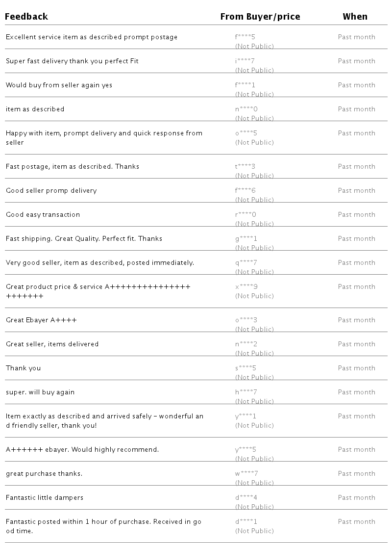The width and height of the screenshot is (392, 543).
Task: Select 'great purchase thanks.' comment
Action: [44, 474]
